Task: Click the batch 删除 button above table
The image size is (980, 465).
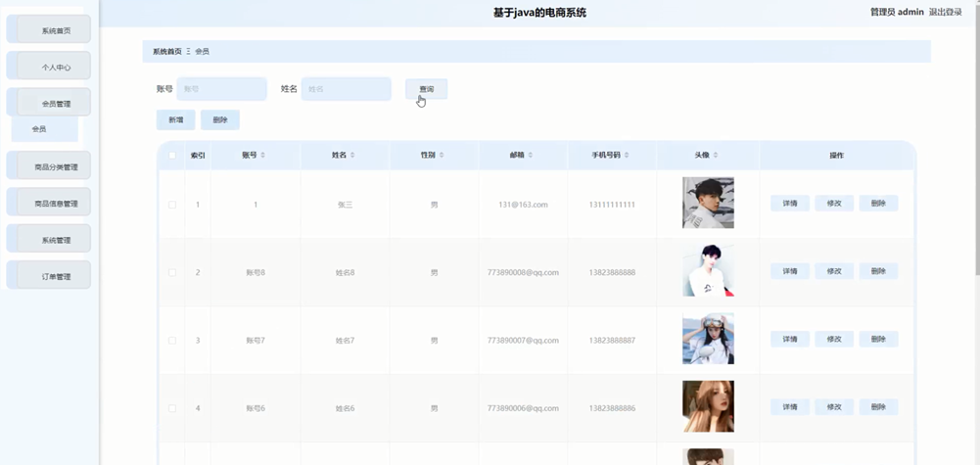Action: tap(220, 120)
